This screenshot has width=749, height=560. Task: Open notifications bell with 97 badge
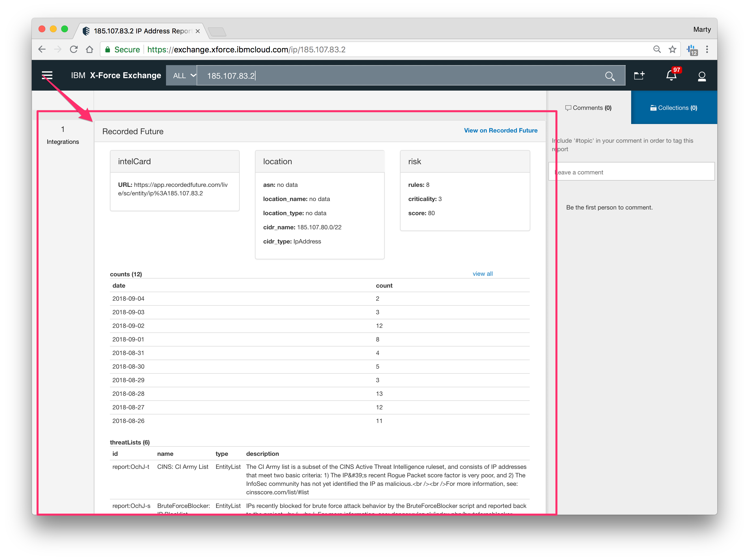[671, 76]
